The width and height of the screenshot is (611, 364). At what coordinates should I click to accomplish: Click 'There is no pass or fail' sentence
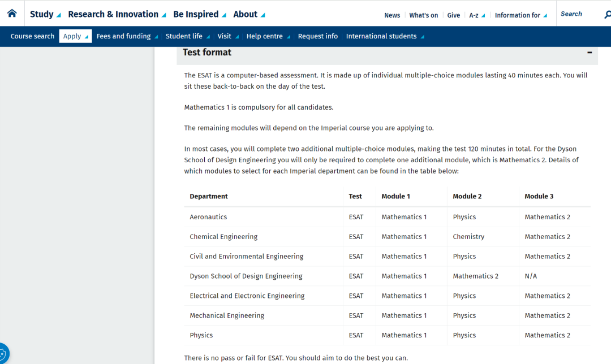(296, 358)
